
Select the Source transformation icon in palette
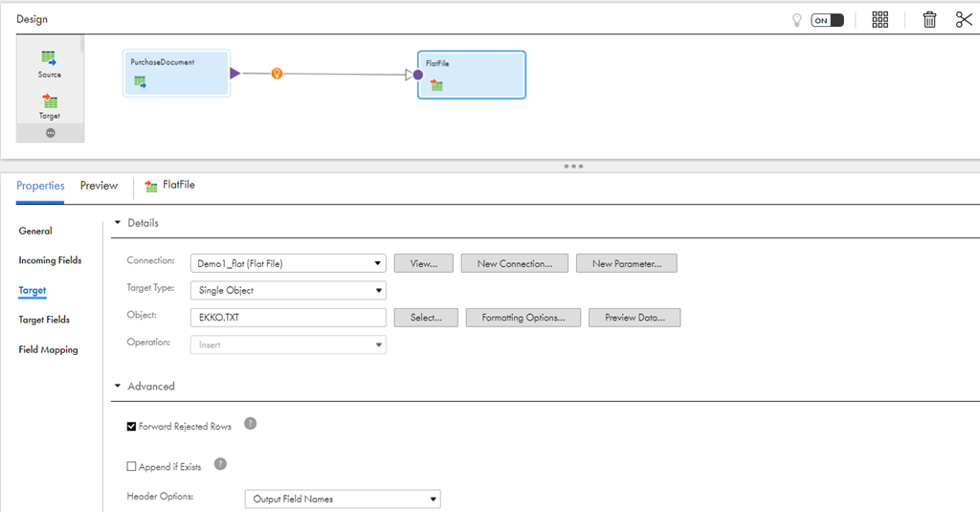pyautogui.click(x=49, y=58)
